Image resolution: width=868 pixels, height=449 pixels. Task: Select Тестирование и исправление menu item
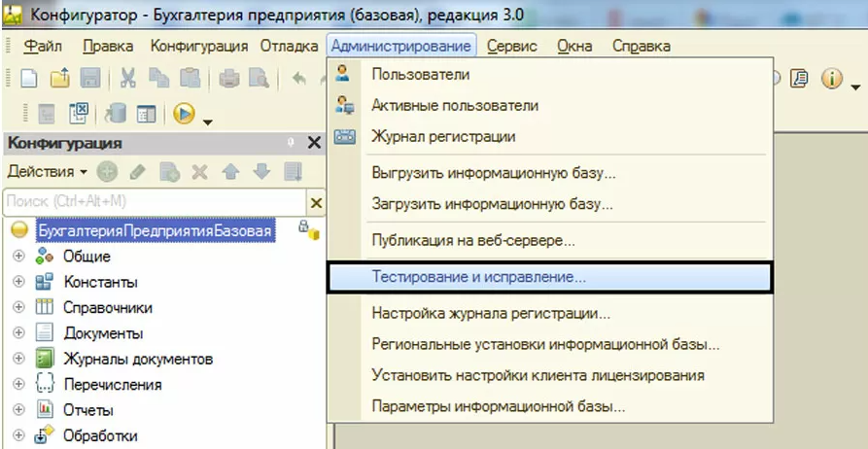[x=478, y=277]
